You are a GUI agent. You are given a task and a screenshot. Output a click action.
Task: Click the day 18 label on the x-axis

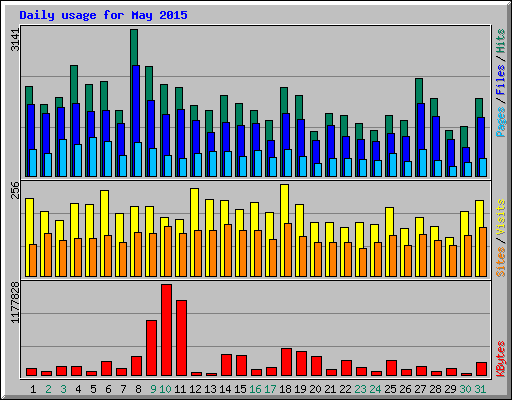pyautogui.click(x=285, y=389)
